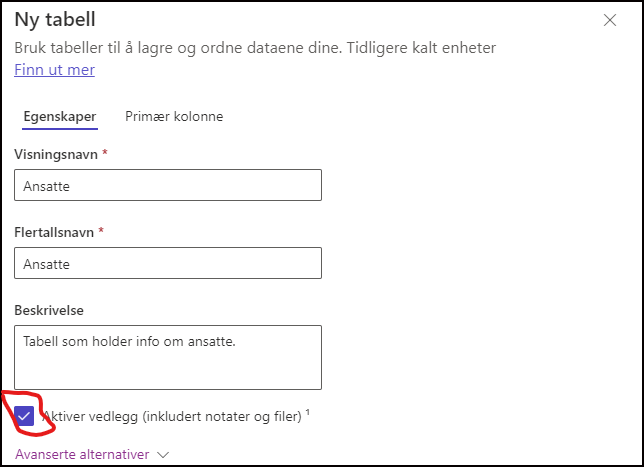The width and height of the screenshot is (644, 467).
Task: Click the red asterisk next to Visningsnavn
Action: (x=105, y=152)
